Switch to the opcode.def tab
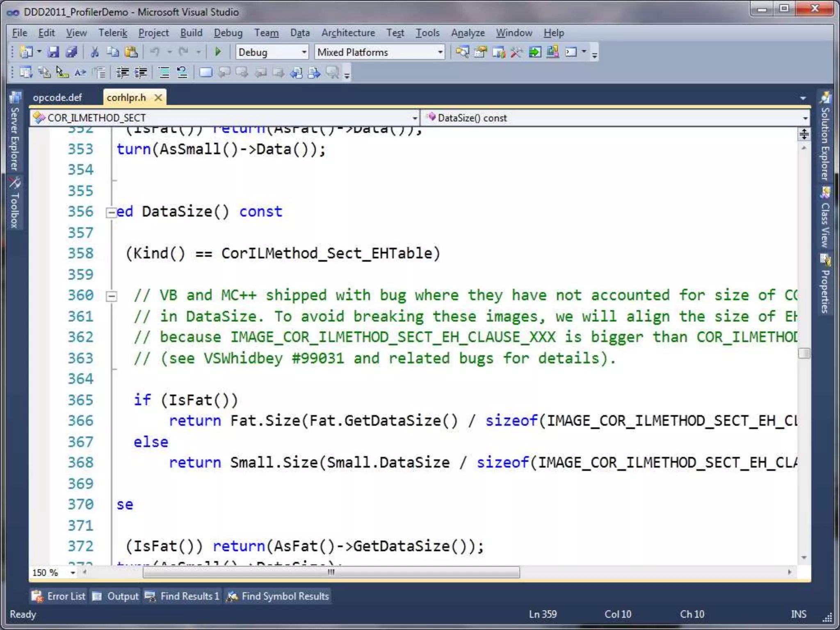Screen dimensions: 840x630 [x=57, y=98]
